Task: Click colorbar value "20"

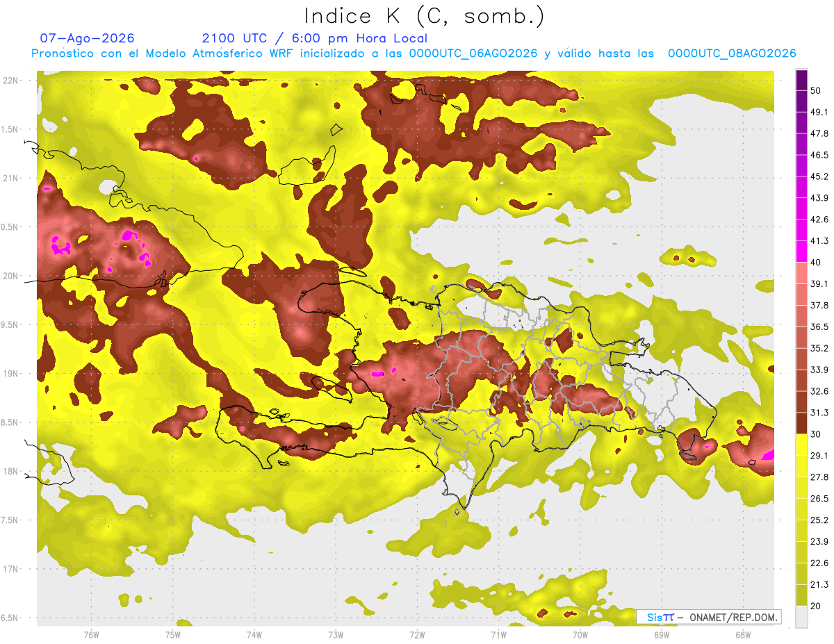Action: [817, 606]
